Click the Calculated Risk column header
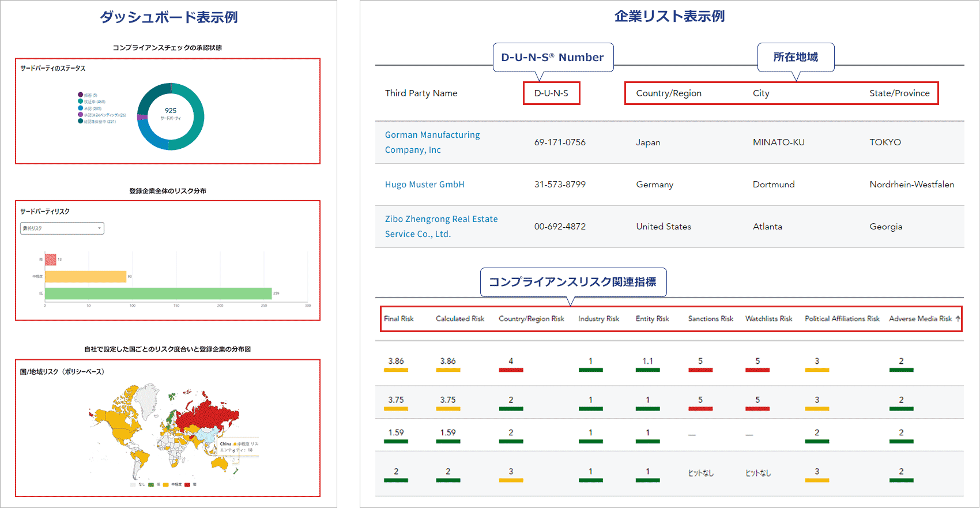 [460, 319]
